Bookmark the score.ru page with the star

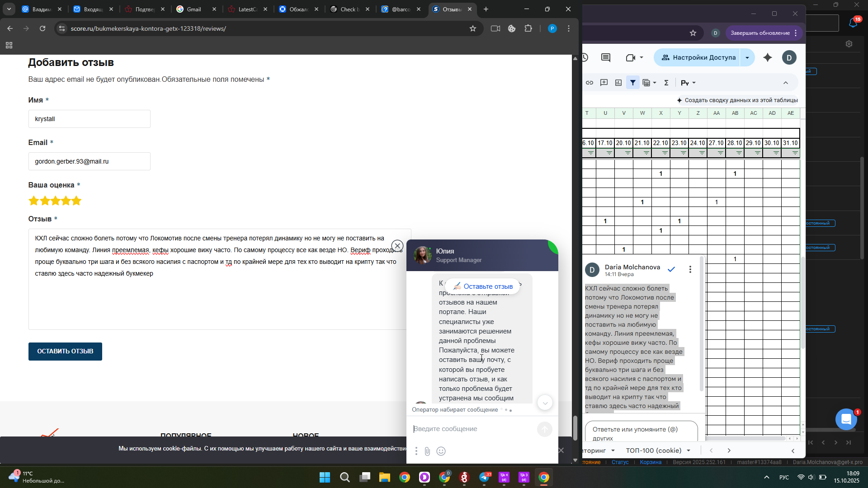pyautogui.click(x=473, y=28)
